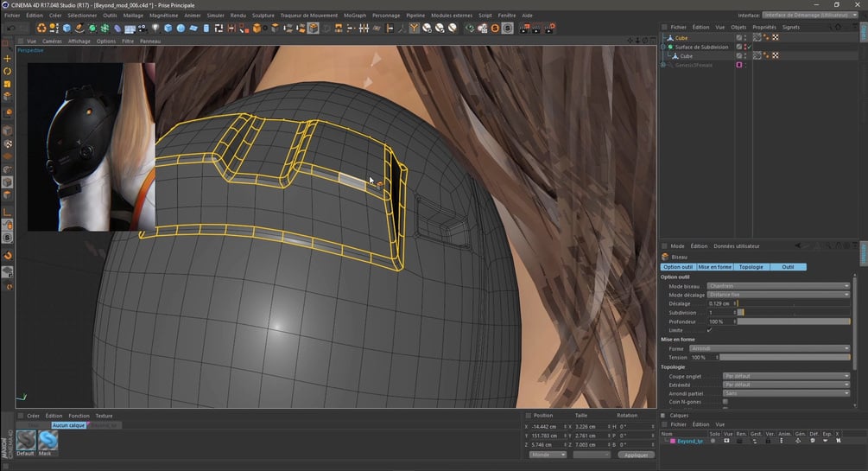868x471 pixels.
Task: Open the Mode biseau dropdown
Action: (x=777, y=286)
